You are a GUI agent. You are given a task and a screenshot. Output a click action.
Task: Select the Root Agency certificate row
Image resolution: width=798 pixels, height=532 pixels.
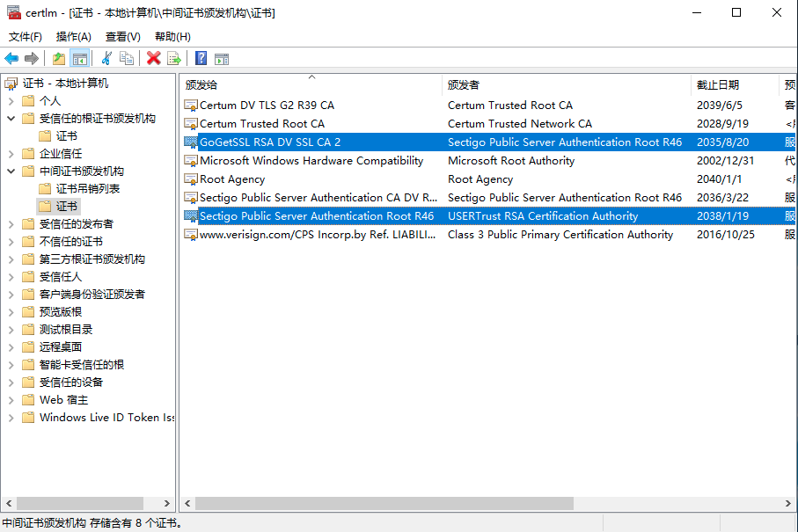[232, 179]
